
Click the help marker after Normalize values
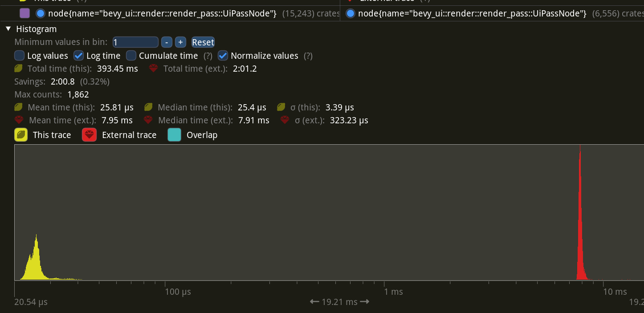point(308,56)
